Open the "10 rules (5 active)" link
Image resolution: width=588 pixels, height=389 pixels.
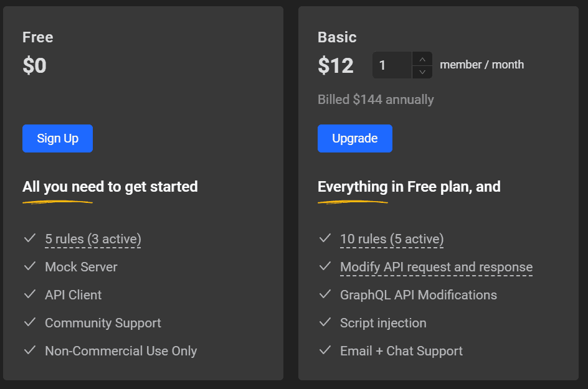click(x=391, y=238)
